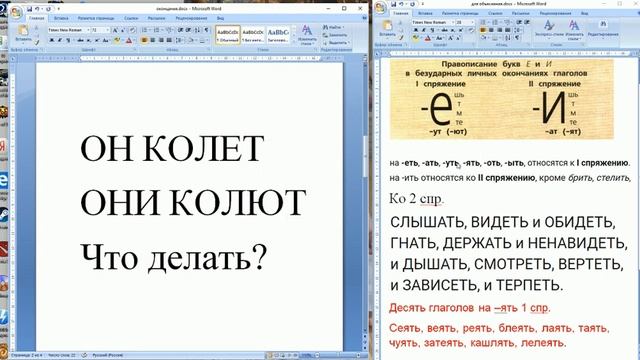Switch to Рассылки tab in right window
Image resolution: width=640 pixels, height=360 pixels.
point(520,13)
